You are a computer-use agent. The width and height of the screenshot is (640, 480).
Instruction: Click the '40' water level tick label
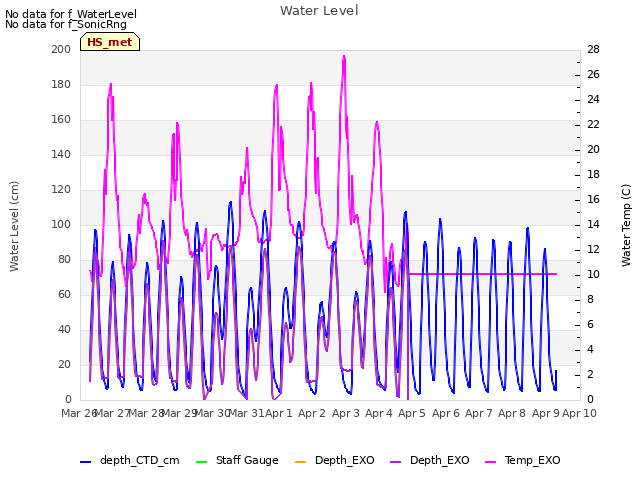64,329
